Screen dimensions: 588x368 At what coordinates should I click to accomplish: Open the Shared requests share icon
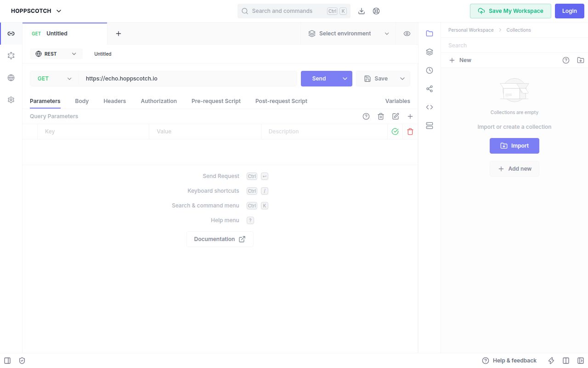(x=430, y=89)
